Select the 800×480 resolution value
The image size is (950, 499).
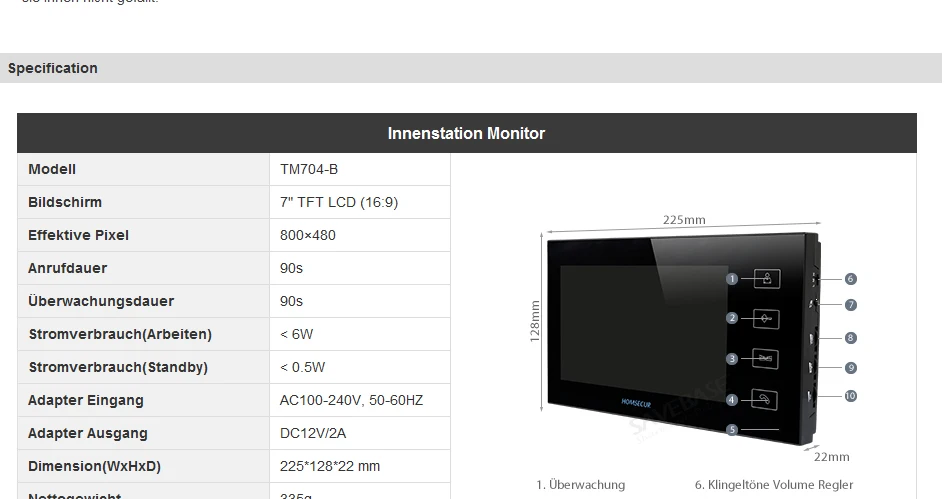pos(308,235)
